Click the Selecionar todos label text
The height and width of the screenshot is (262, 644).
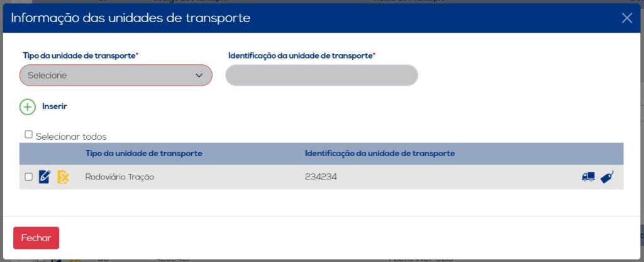pos(71,136)
